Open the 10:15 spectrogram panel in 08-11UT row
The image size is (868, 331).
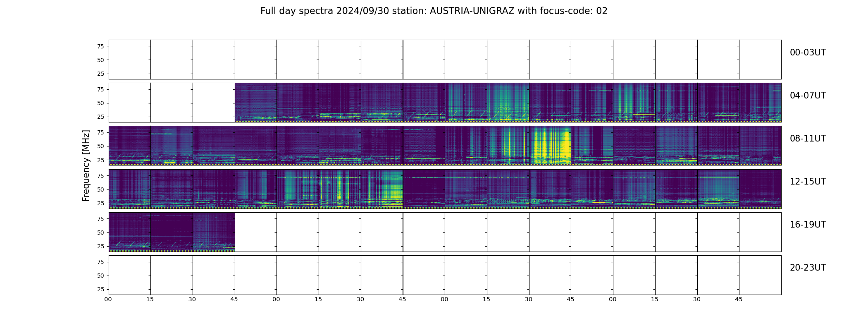coord(508,146)
